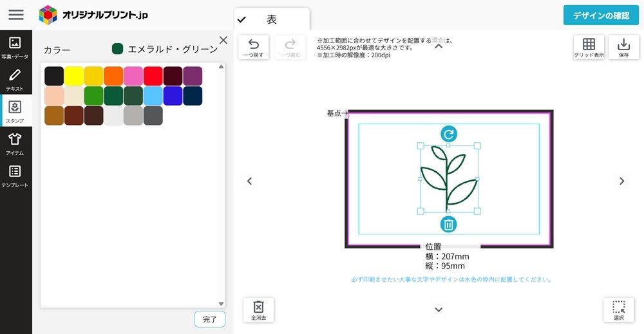
Task: Collapse the notes with up chevron
Action: [x=439, y=46]
